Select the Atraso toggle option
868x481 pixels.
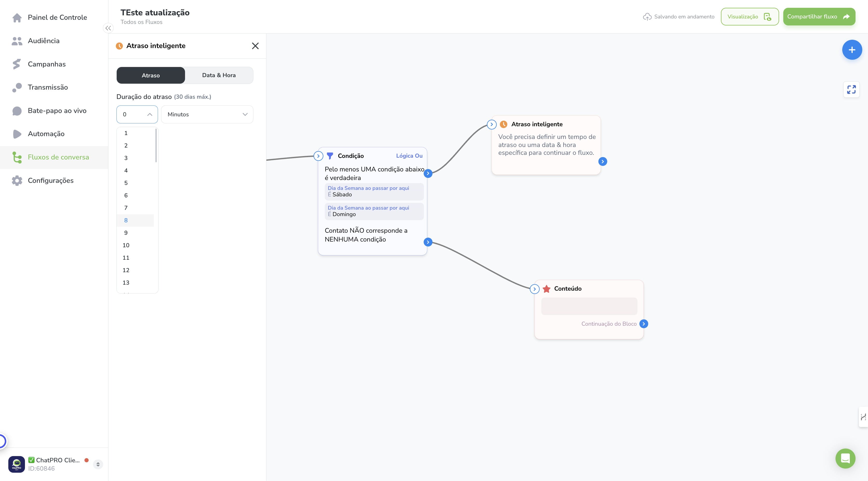coord(151,75)
